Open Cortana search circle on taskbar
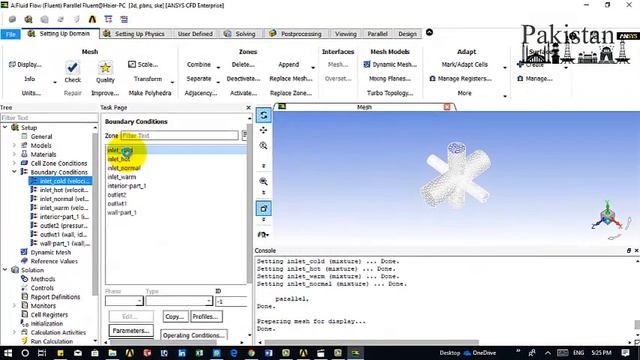The height and width of the screenshot is (360, 640). 25,353
